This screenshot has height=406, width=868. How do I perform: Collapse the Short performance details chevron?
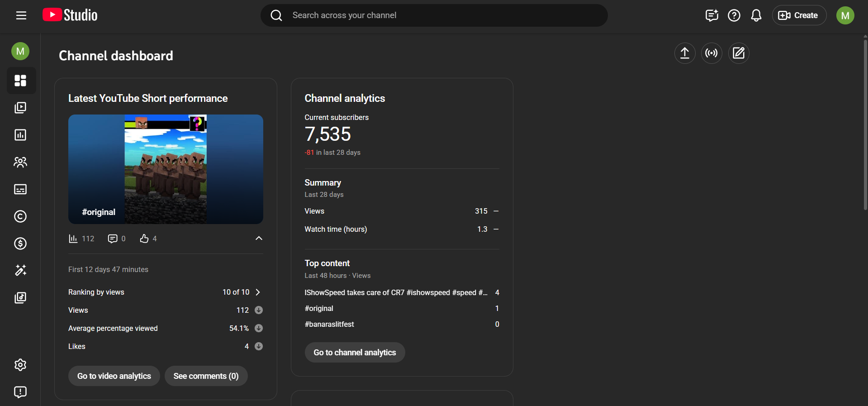259,239
